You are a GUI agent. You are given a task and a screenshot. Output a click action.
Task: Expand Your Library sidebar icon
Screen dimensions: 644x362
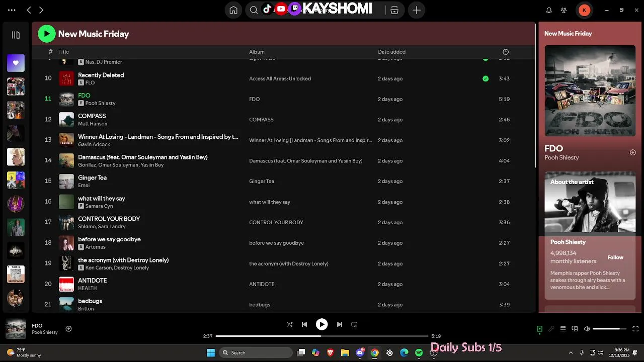pyautogui.click(x=16, y=35)
